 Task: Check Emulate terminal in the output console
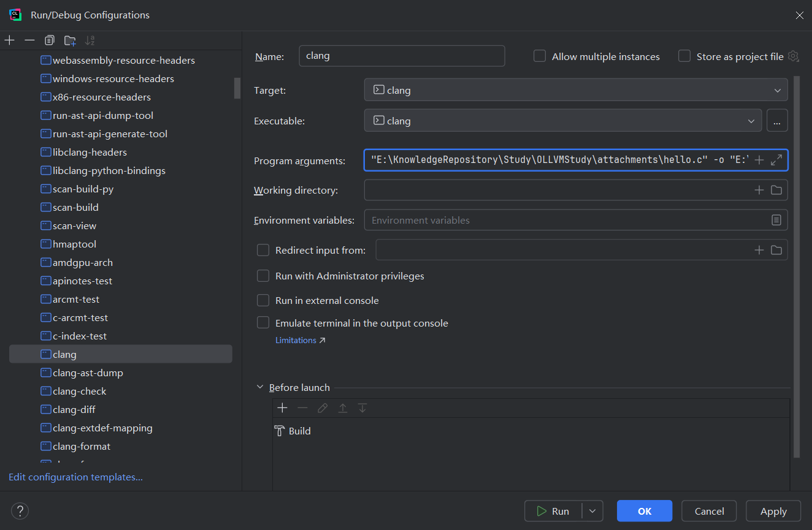click(263, 322)
